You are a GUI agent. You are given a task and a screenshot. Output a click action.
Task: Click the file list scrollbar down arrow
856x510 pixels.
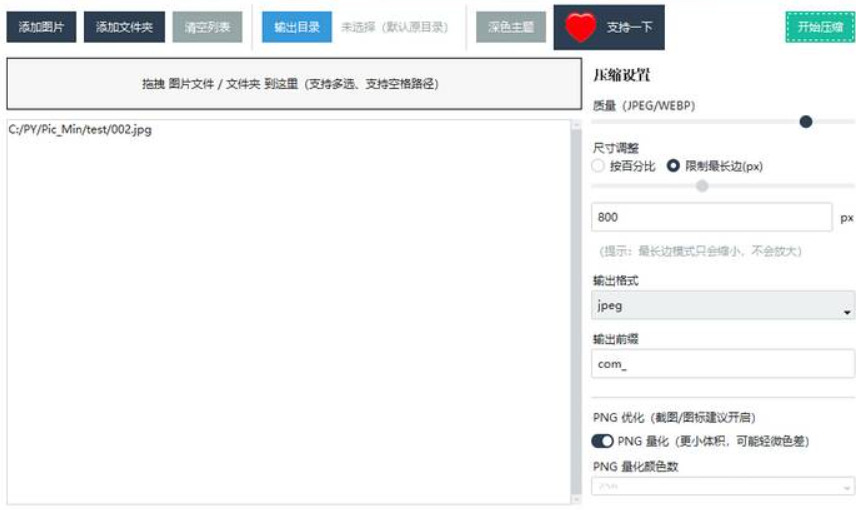[576, 499]
